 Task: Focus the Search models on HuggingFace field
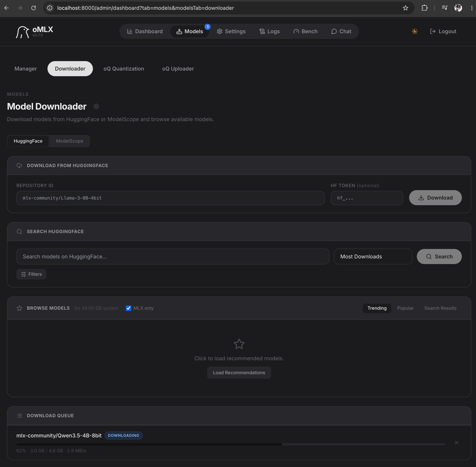173,257
